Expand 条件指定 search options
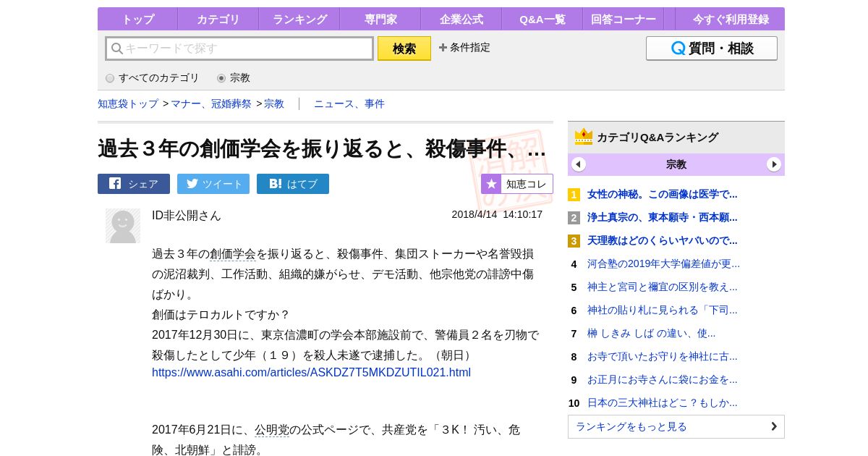Viewport: 868px width, 456px height. point(464,48)
